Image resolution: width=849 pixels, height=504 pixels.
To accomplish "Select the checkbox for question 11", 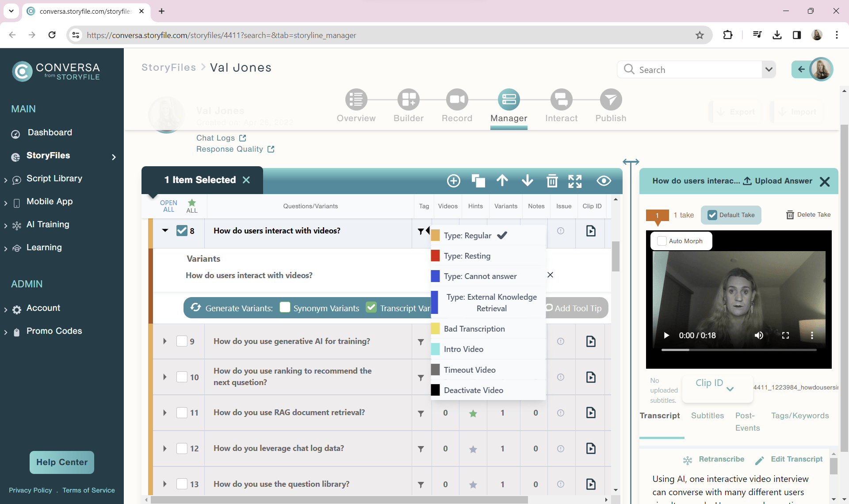I will pyautogui.click(x=182, y=412).
